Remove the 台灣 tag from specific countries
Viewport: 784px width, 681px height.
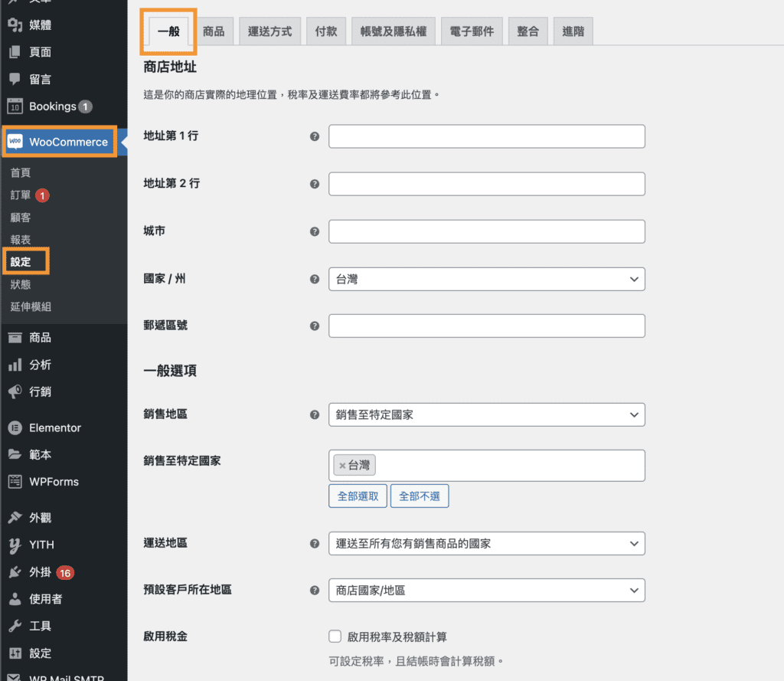point(341,465)
